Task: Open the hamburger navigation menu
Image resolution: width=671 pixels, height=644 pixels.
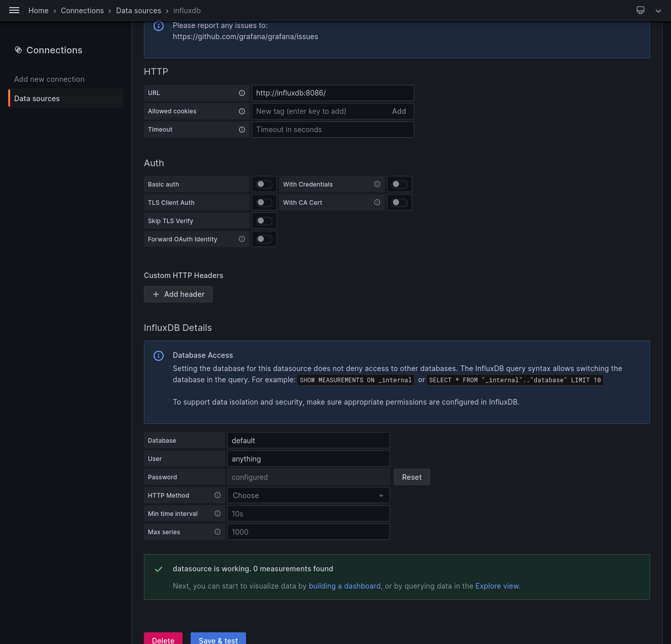Action: click(14, 10)
